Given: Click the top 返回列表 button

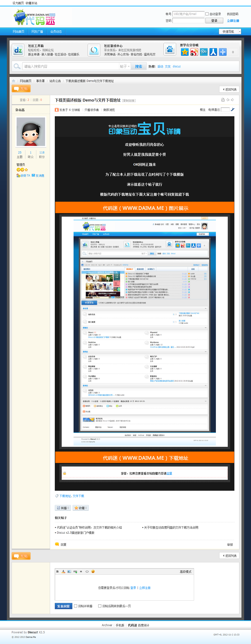Looking at the screenshot, I should click(229, 89).
